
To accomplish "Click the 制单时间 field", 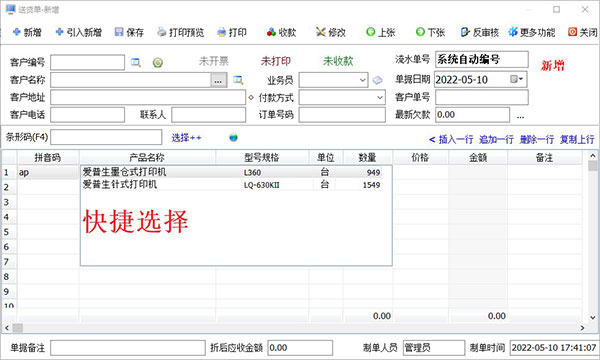I will pyautogui.click(x=554, y=348).
